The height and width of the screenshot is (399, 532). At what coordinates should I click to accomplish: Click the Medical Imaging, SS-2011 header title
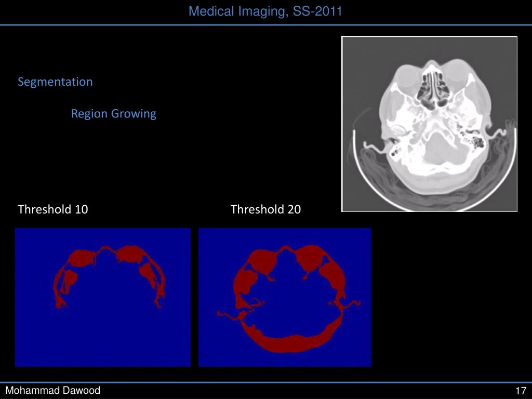[x=265, y=11]
